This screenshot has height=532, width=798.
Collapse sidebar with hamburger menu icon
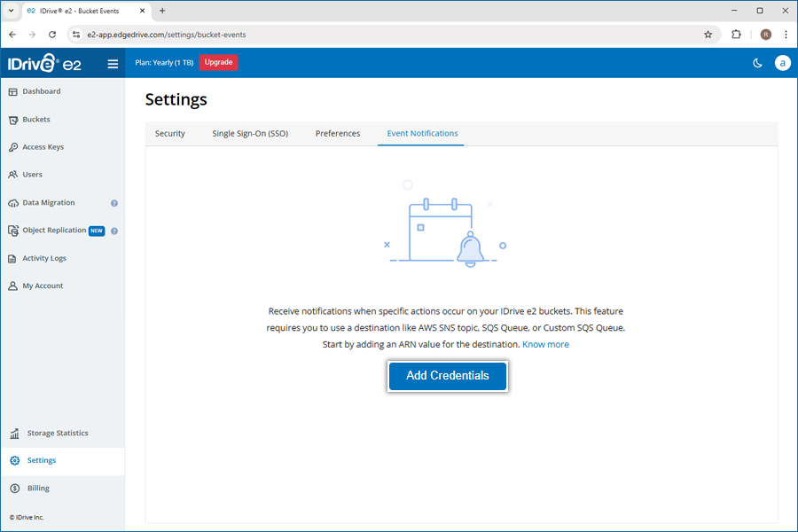[113, 64]
